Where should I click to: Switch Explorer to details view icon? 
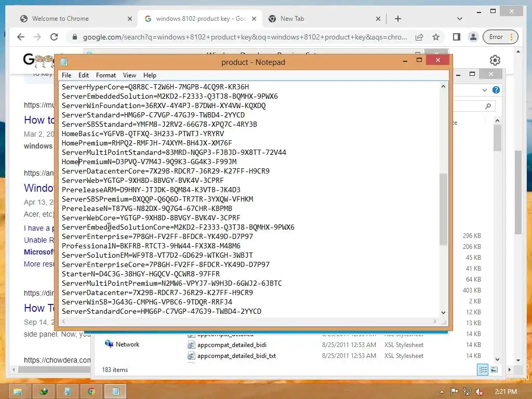pyautogui.click(x=483, y=369)
